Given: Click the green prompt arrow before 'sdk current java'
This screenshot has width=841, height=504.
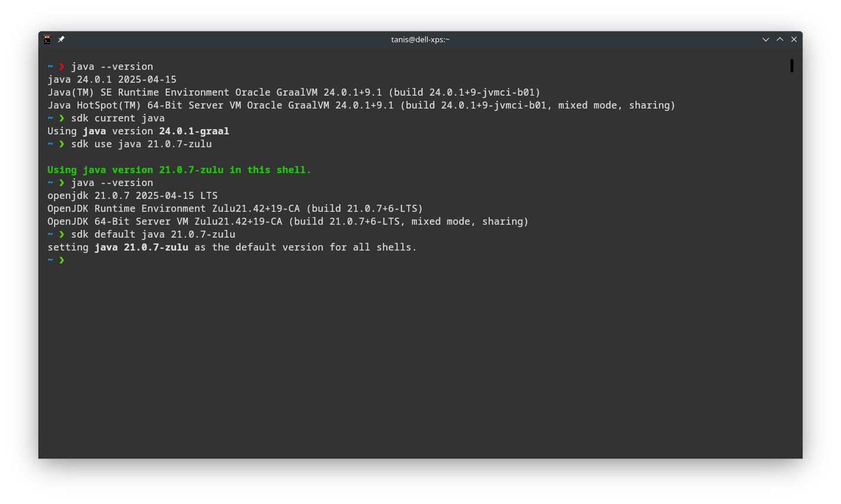Looking at the screenshot, I should 62,119.
